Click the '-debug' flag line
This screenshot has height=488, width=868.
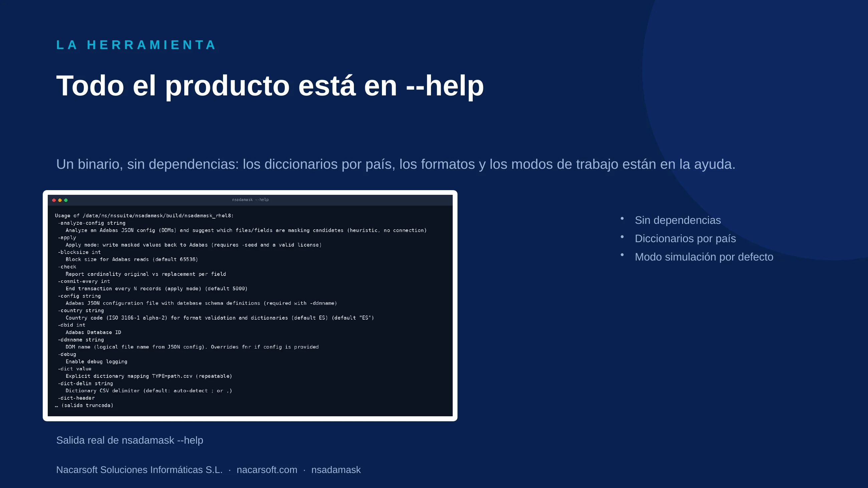(67, 354)
